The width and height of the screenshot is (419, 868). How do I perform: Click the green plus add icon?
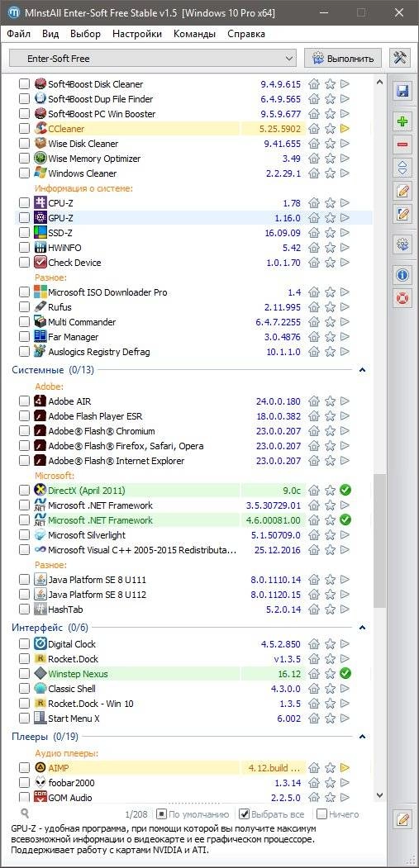click(x=402, y=121)
